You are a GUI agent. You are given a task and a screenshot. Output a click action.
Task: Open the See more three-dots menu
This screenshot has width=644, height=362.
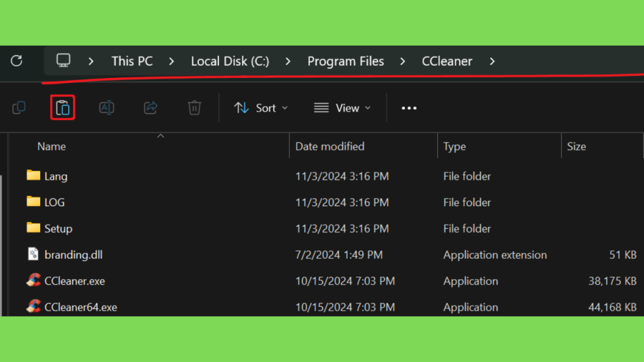click(x=409, y=108)
